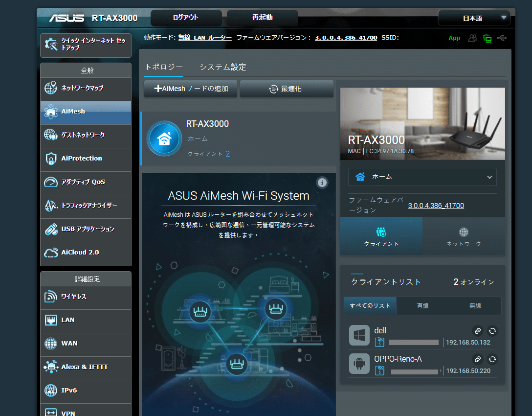Click OPPO-Reno-A's link bind icon
532x416 pixels.
tap(477, 359)
